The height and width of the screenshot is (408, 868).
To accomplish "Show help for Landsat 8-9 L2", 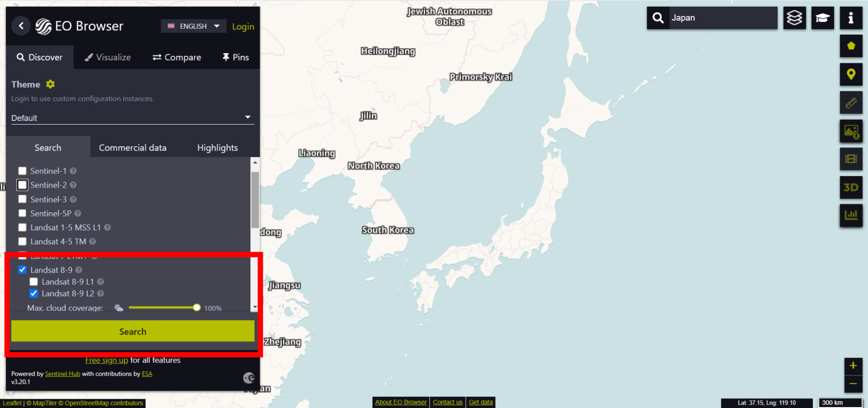I will click(x=100, y=293).
